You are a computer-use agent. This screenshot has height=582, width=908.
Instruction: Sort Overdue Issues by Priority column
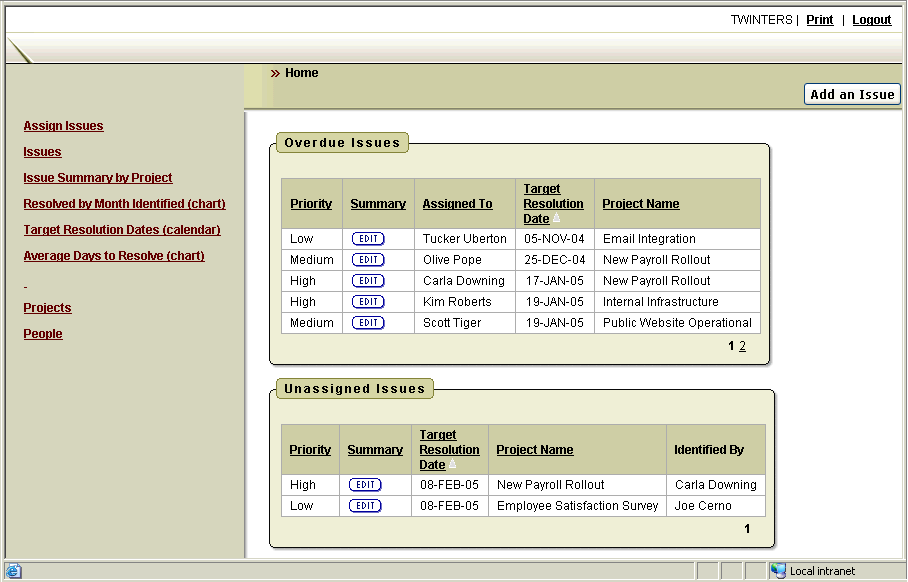(x=311, y=204)
